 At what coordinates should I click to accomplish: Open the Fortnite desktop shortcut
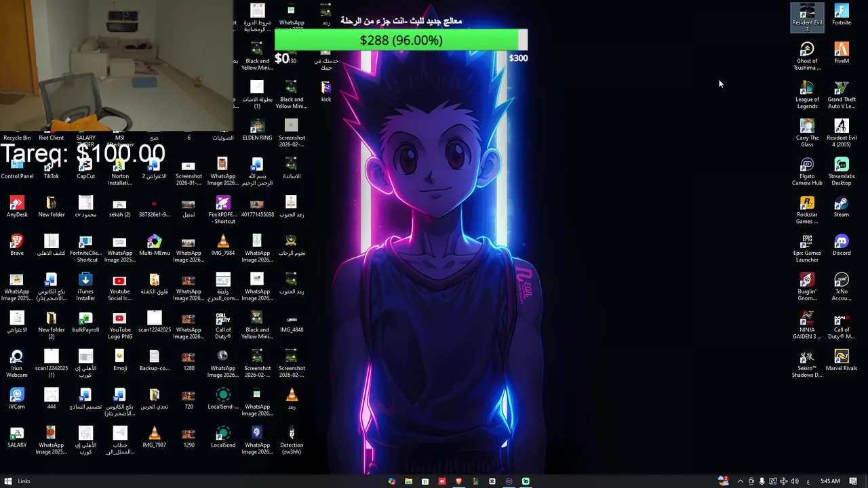click(x=842, y=15)
